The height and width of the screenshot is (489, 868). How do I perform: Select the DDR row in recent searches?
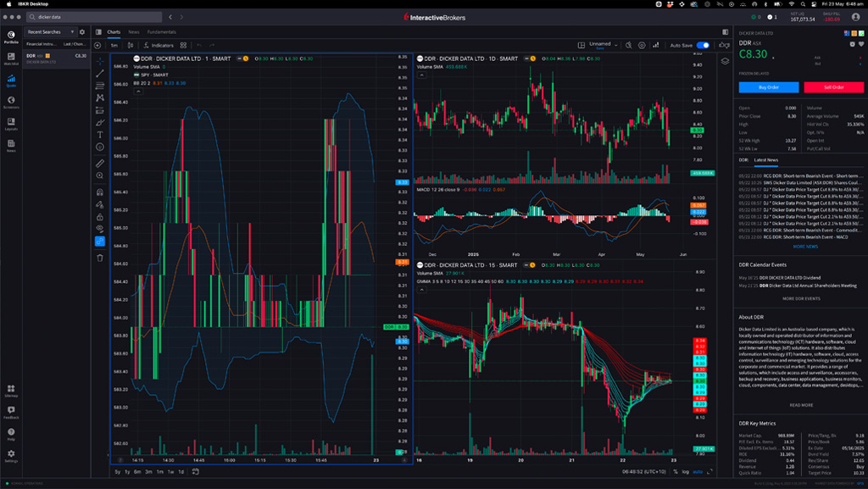(56, 58)
